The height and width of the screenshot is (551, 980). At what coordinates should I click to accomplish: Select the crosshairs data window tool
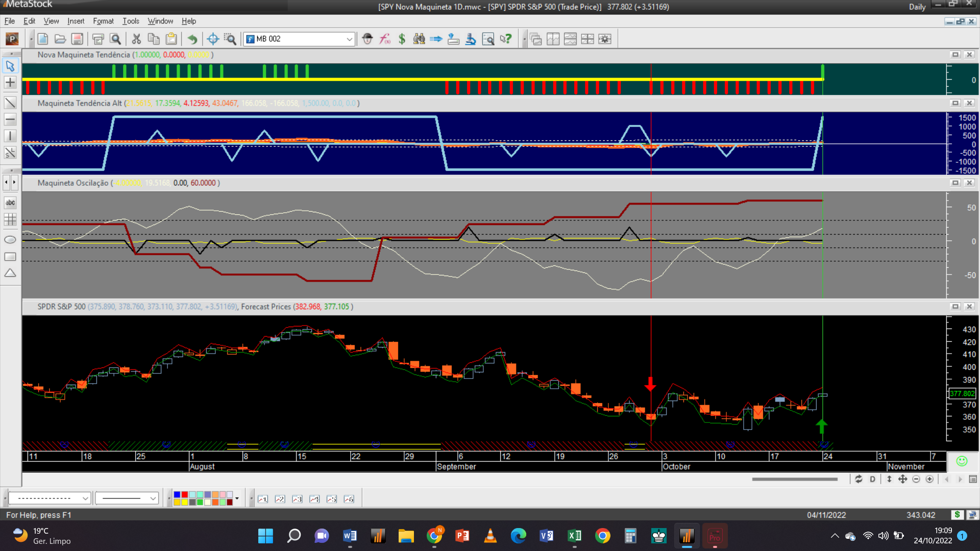pos(213,39)
